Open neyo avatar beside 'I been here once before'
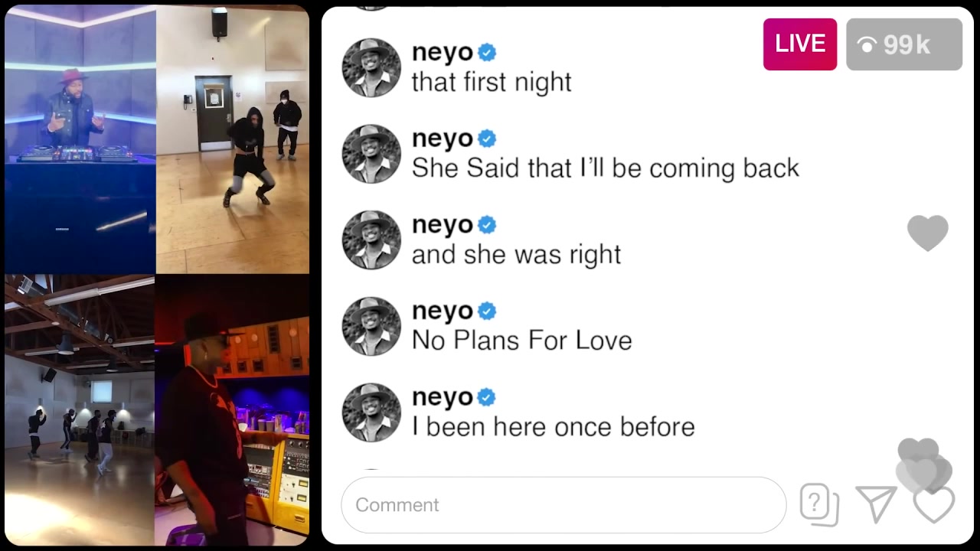 click(x=371, y=413)
